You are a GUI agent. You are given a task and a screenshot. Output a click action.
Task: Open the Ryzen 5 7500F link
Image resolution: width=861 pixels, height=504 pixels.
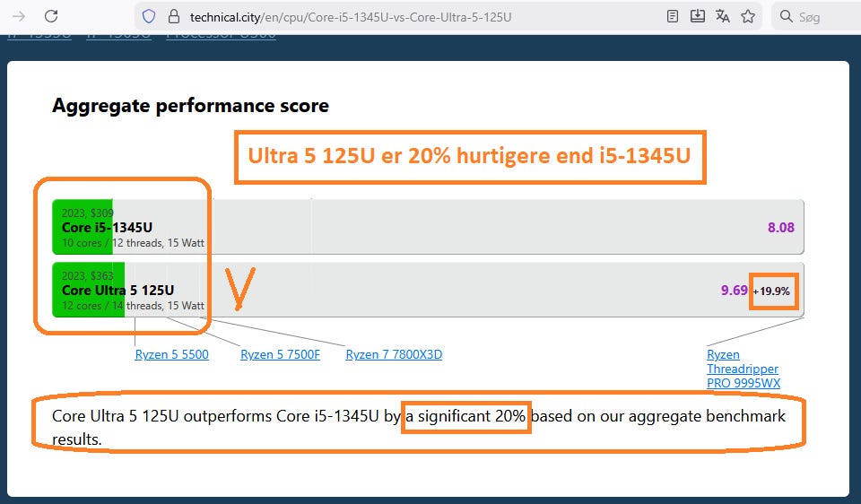coord(280,354)
